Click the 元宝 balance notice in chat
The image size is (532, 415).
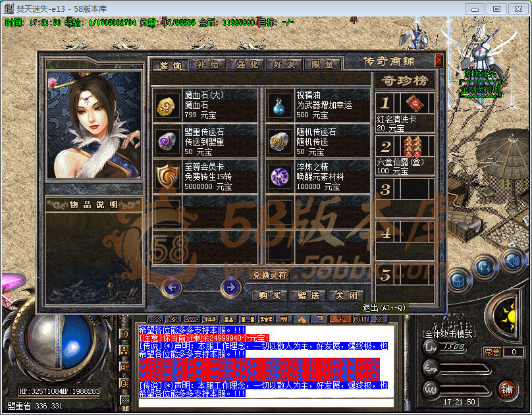pyautogui.click(x=204, y=338)
